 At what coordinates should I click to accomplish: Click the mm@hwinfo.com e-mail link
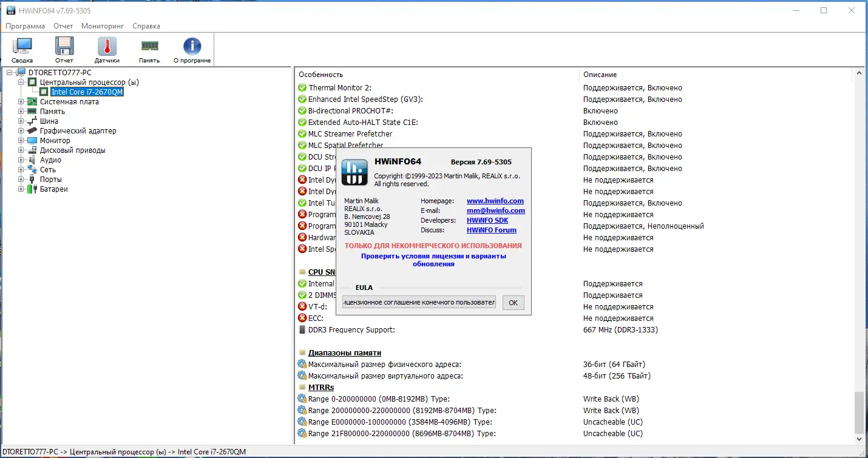pos(496,211)
